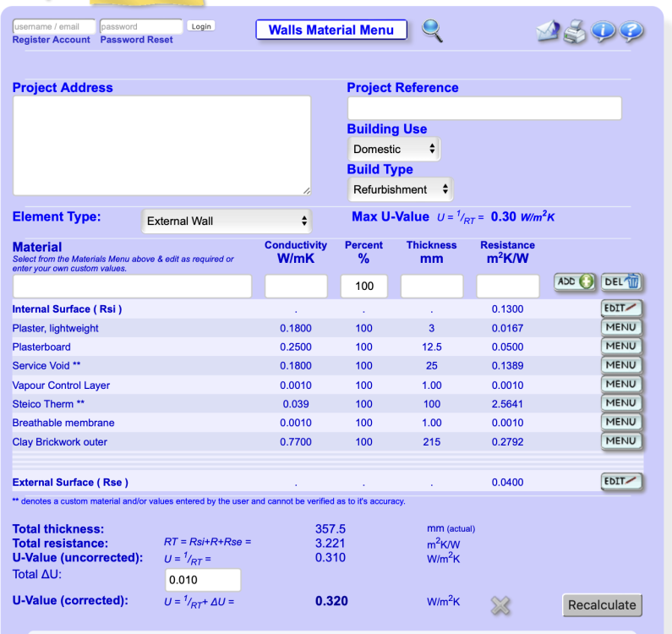The height and width of the screenshot is (634, 672).
Task: Select the 'Plaster, lightweight' material row
Action: coord(328,328)
